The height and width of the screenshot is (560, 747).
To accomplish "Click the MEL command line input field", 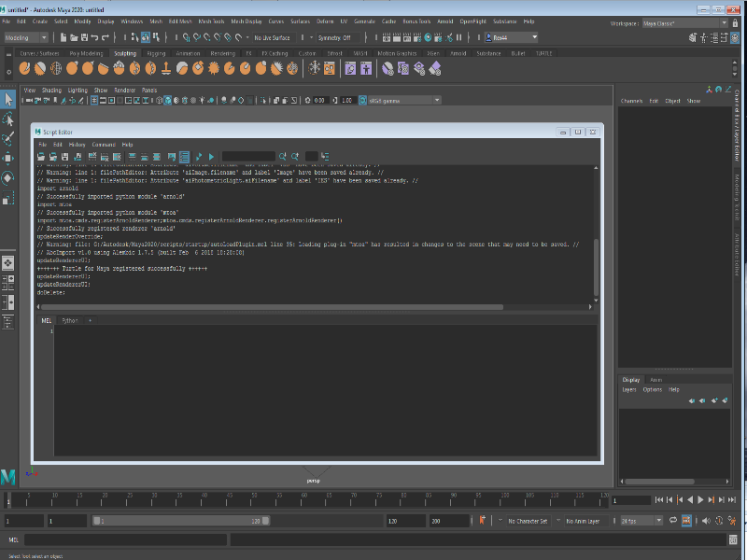I will pyautogui.click(x=126, y=539).
